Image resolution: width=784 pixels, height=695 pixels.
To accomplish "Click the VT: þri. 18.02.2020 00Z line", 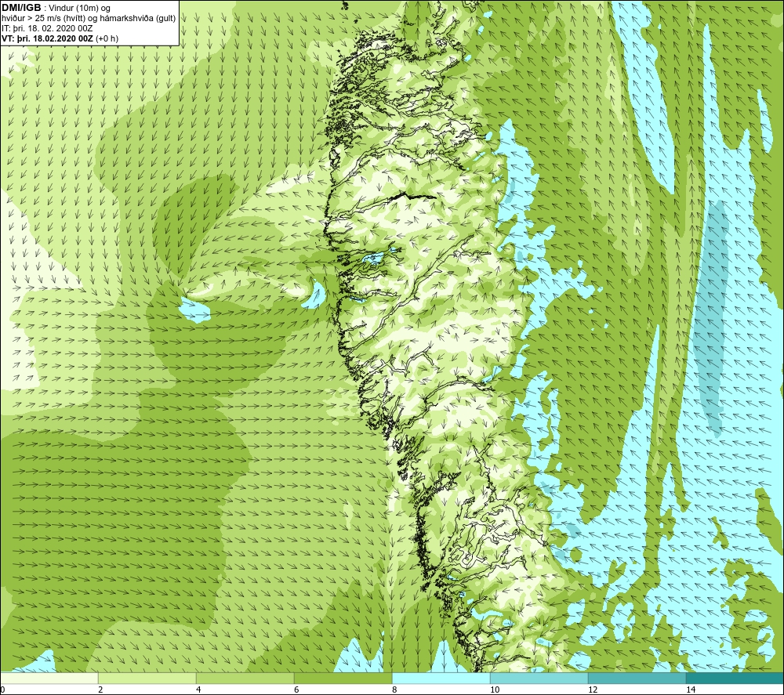I will click(x=60, y=38).
